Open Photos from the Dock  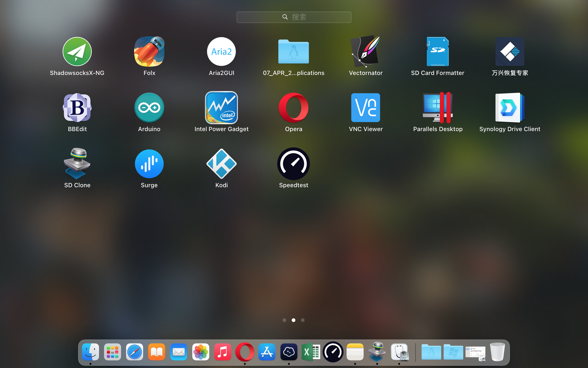click(201, 352)
